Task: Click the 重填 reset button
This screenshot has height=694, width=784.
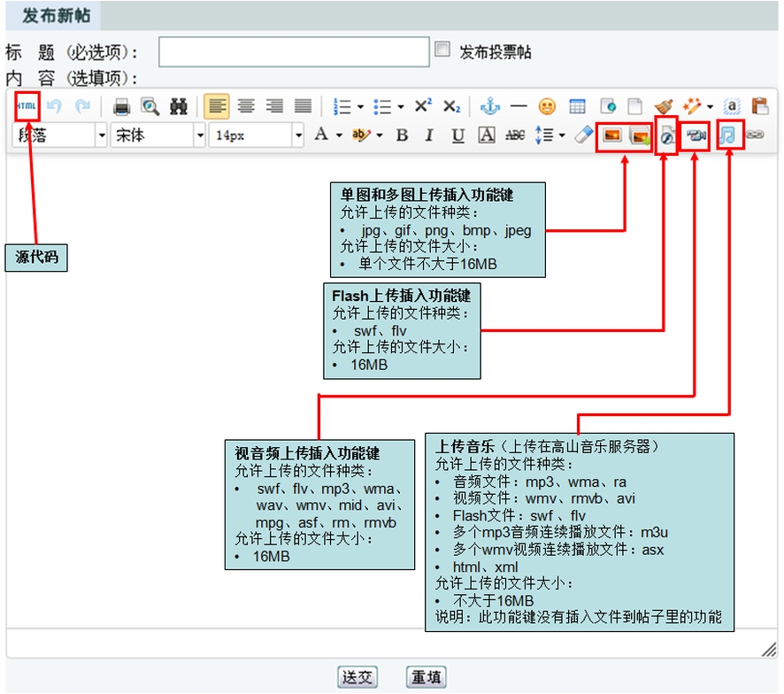Action: [426, 678]
